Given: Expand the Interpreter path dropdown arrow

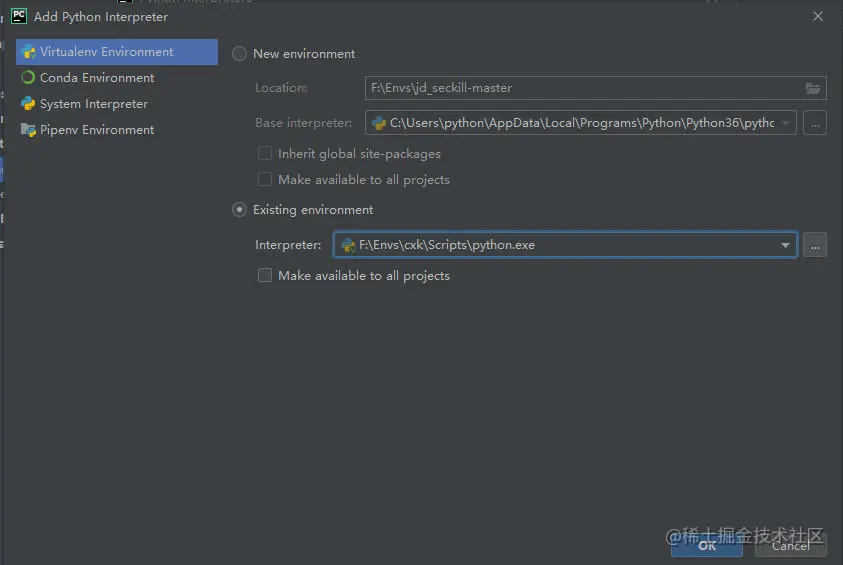Looking at the screenshot, I should point(785,245).
